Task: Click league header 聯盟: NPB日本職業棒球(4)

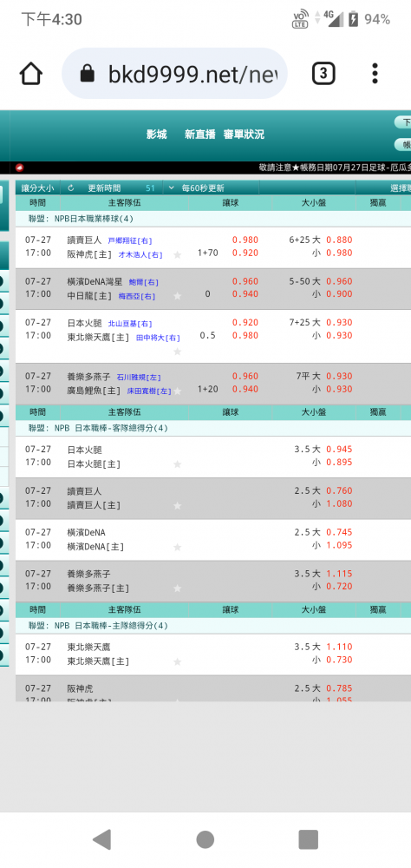Action: tap(81, 219)
